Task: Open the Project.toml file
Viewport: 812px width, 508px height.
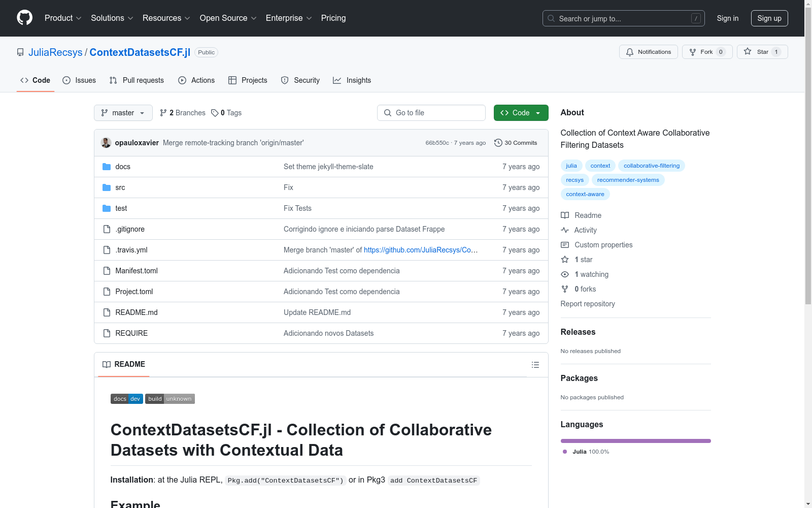Action: [134, 292]
